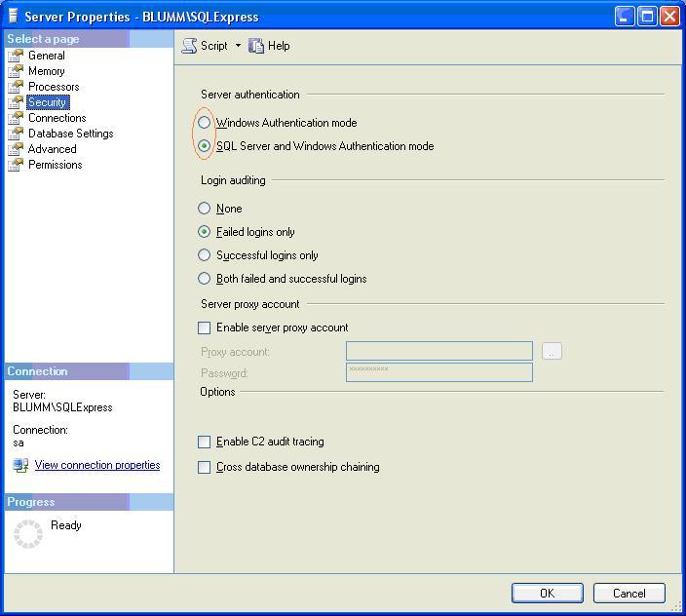Click the 'Options' section heading

(x=217, y=392)
